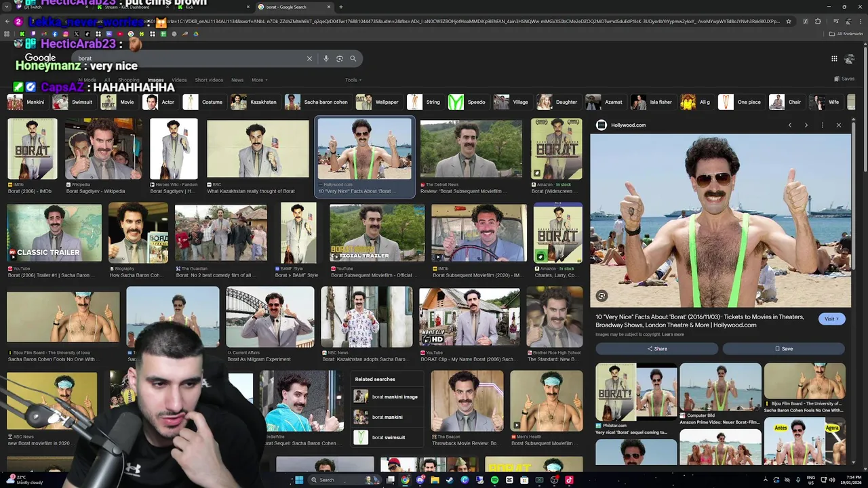Click the Share button in preview panel
The width and height of the screenshot is (868, 488).
click(x=656, y=348)
